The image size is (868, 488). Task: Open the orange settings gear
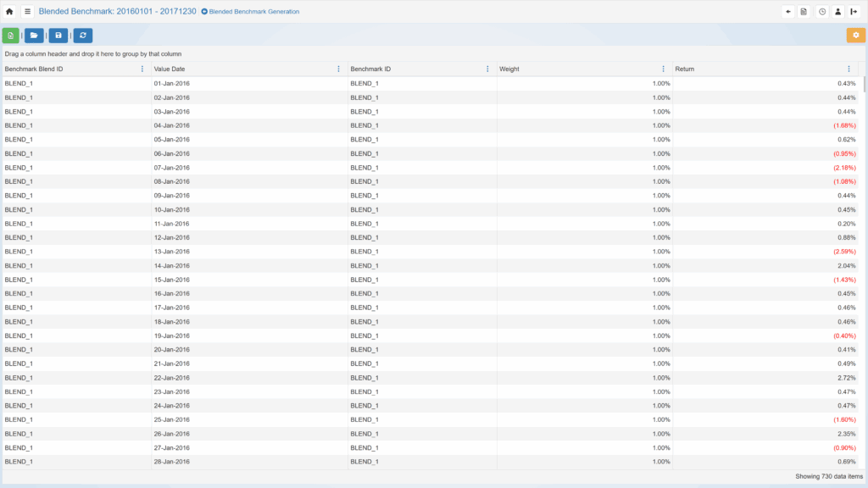point(855,36)
